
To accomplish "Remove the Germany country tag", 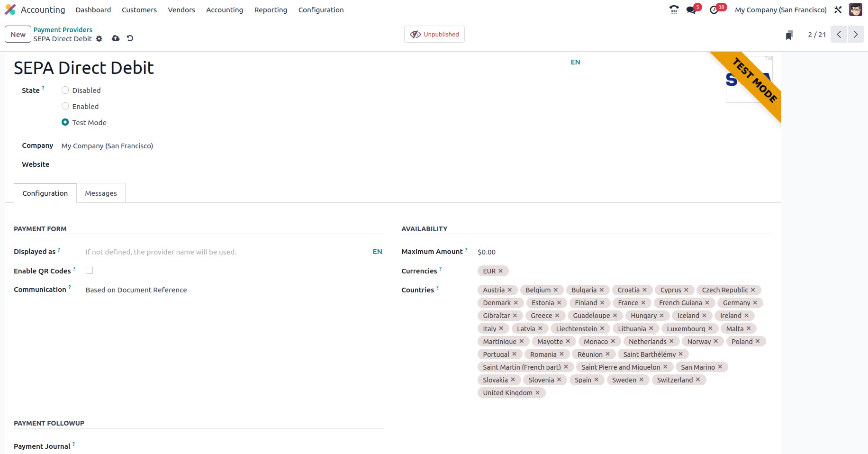I will (755, 303).
